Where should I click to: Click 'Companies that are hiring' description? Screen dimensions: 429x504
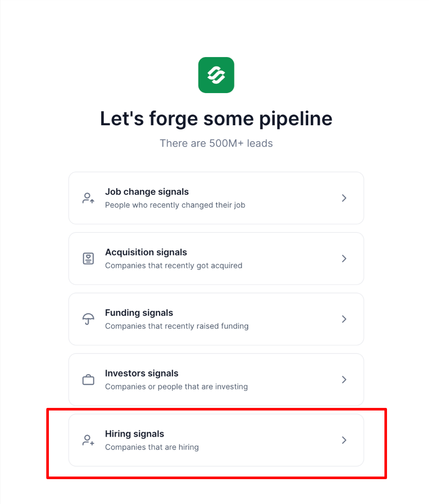152,447
